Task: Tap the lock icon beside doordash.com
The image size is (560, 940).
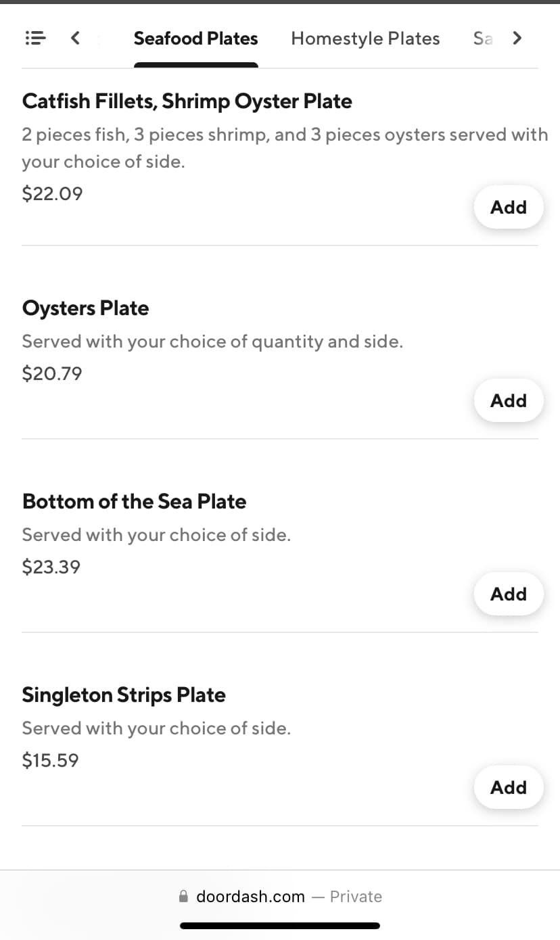Action: point(183,897)
